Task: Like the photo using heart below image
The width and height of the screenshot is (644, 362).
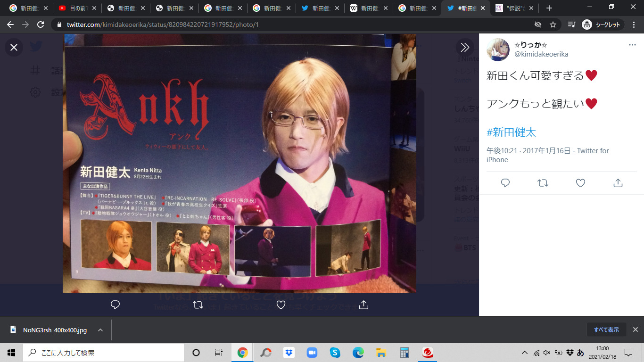Action: click(281, 305)
